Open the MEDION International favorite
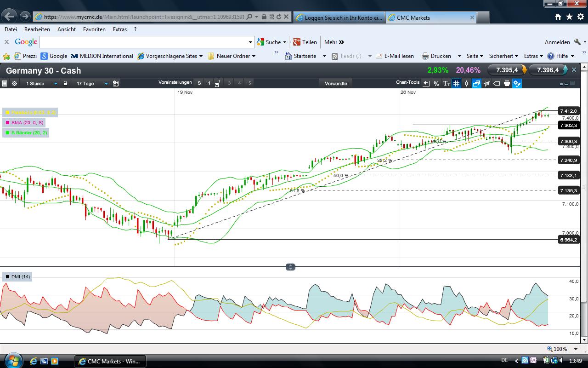This screenshot has width=588, height=368. 102,56
